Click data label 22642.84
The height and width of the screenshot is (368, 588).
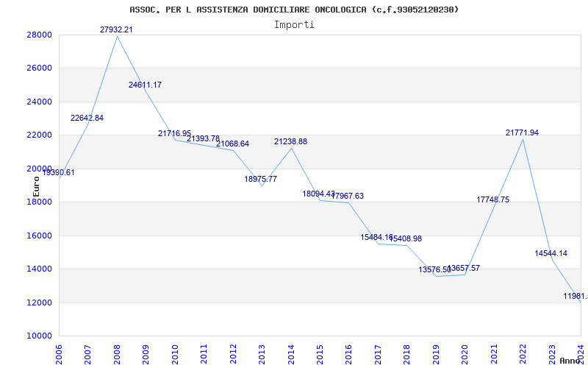pyautogui.click(x=87, y=118)
